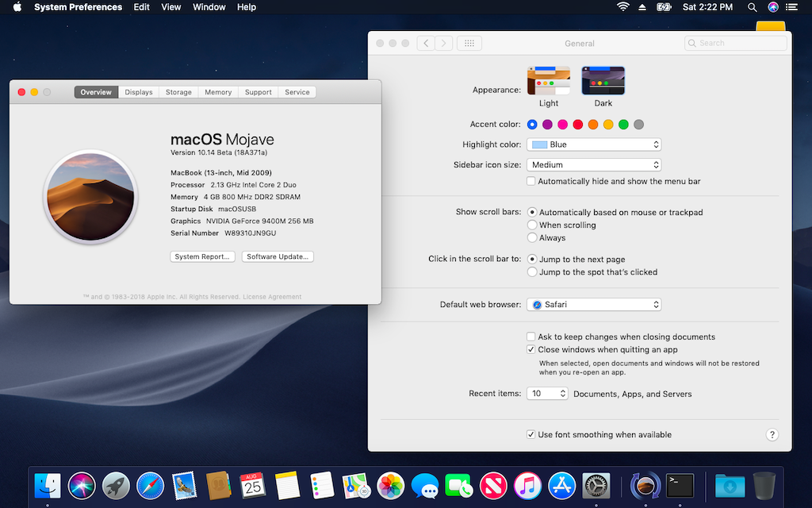The width and height of the screenshot is (812, 508).
Task: Open the License Agreement link
Action: tap(272, 297)
